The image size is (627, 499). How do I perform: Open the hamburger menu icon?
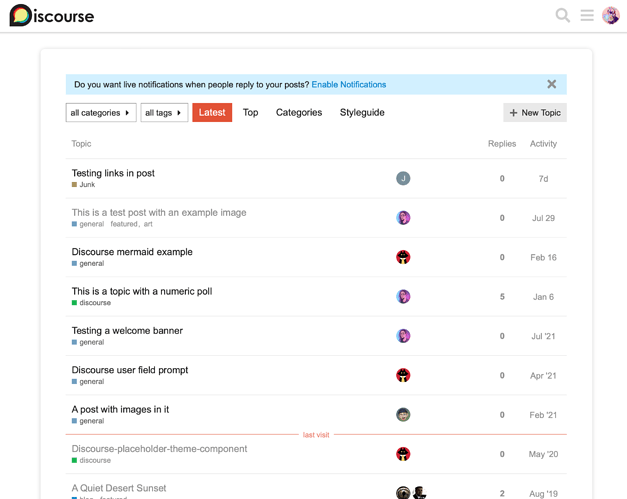point(587,16)
